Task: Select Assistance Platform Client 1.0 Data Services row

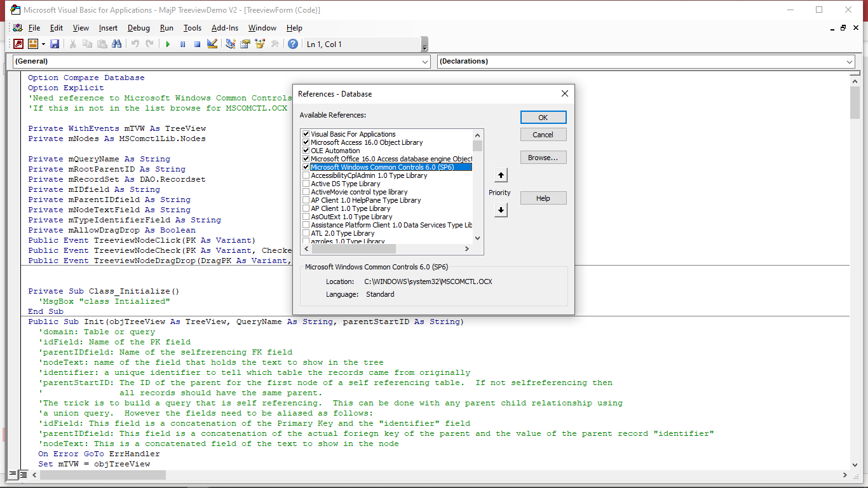Action: click(387, 225)
